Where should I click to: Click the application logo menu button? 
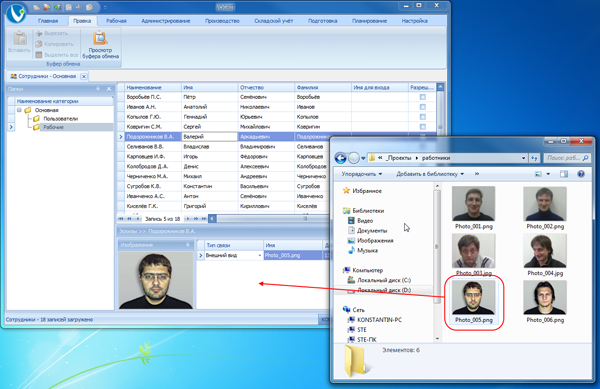pos(16,13)
